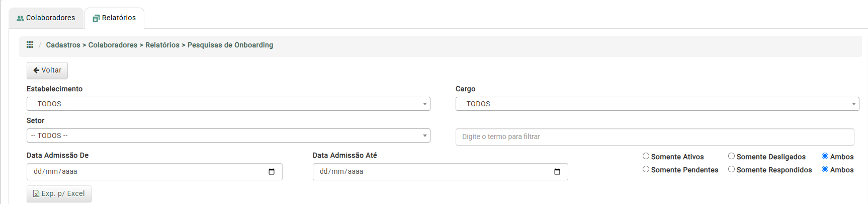Open calendar picker for Data Admissão Até
The height and width of the screenshot is (204, 868).
click(x=557, y=172)
